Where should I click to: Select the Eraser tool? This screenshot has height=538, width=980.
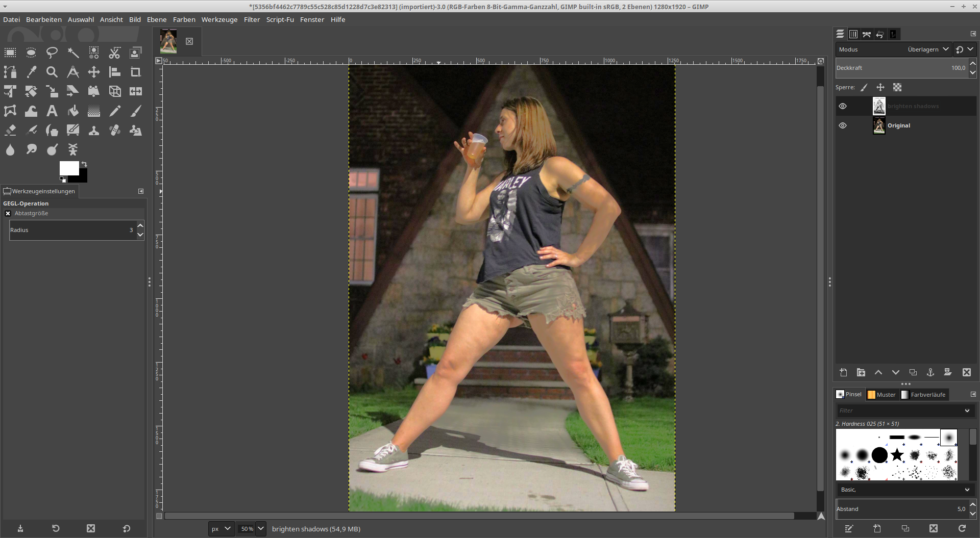point(10,131)
